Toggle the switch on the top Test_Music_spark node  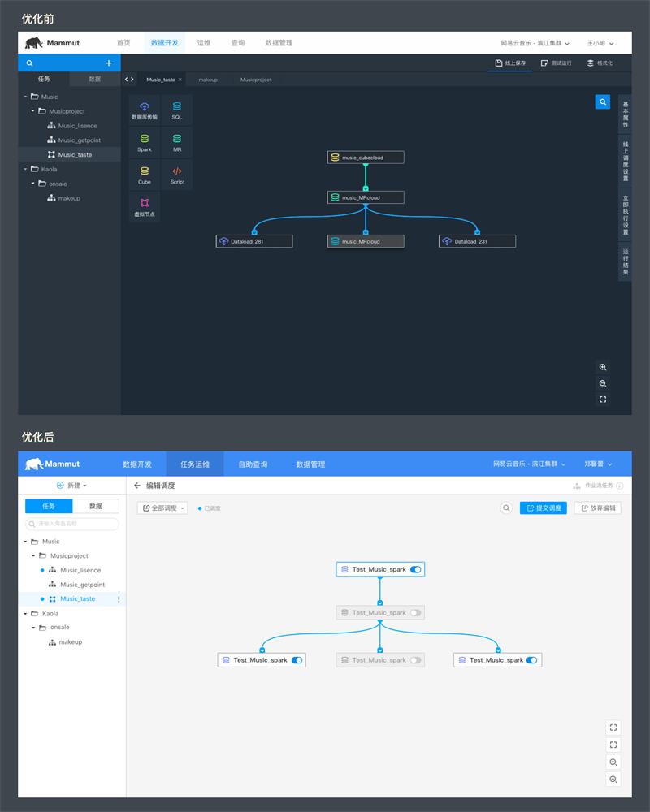click(x=416, y=570)
